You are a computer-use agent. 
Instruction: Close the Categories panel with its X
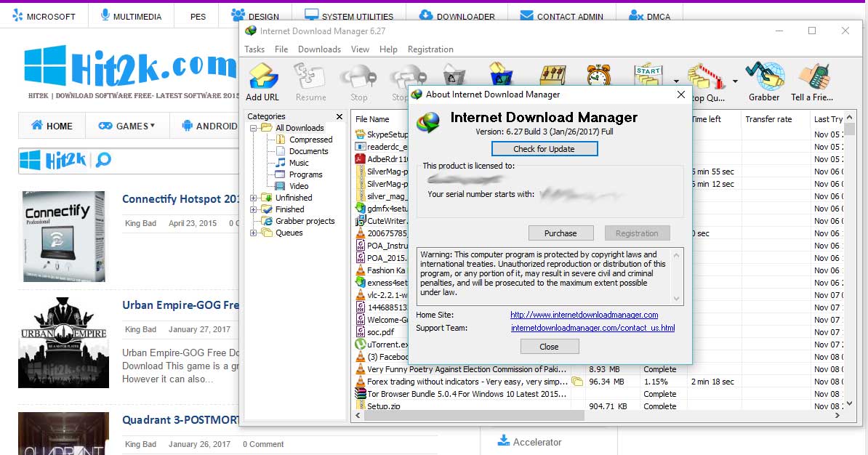(339, 116)
